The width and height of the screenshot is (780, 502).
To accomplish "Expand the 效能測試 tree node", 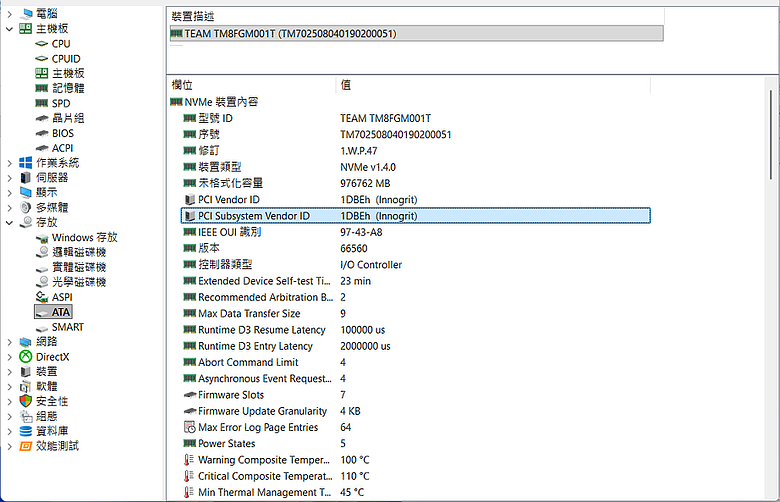I will [9, 446].
